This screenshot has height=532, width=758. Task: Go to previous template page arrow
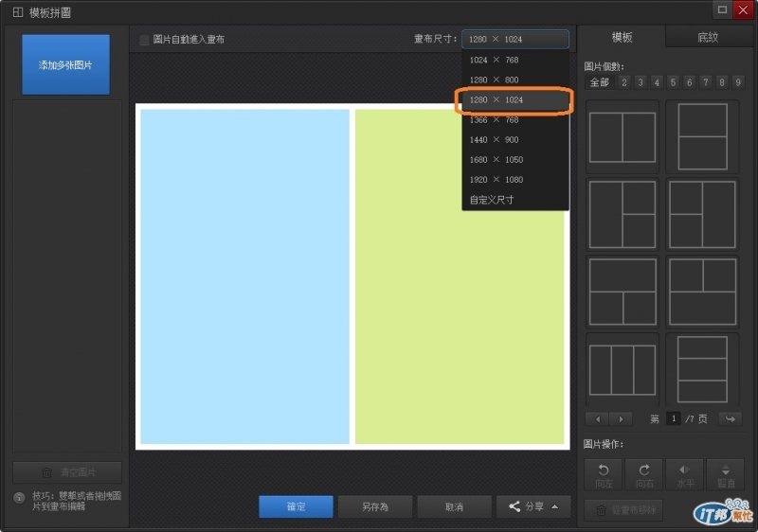[598, 419]
